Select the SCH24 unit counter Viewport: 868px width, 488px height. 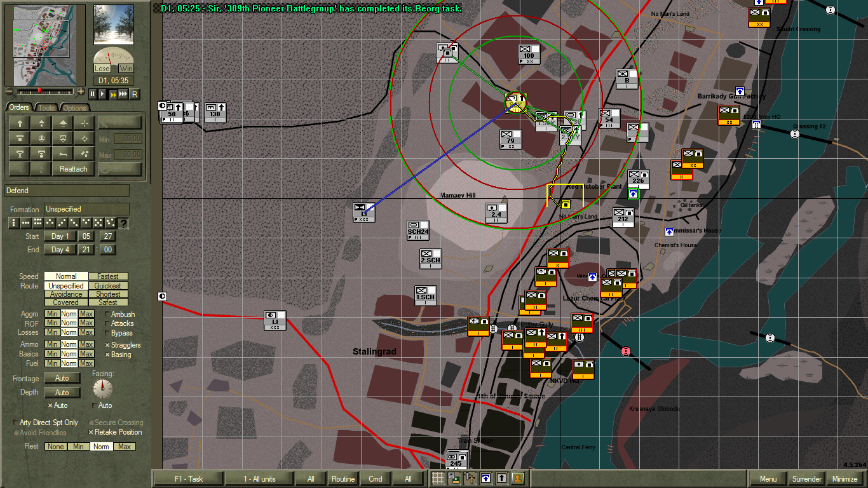tap(417, 230)
